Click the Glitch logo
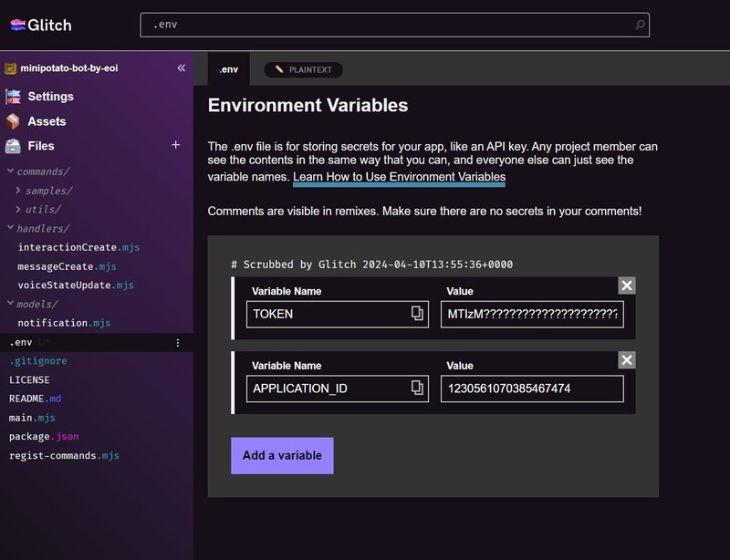The height and width of the screenshot is (560, 730). coord(41,26)
